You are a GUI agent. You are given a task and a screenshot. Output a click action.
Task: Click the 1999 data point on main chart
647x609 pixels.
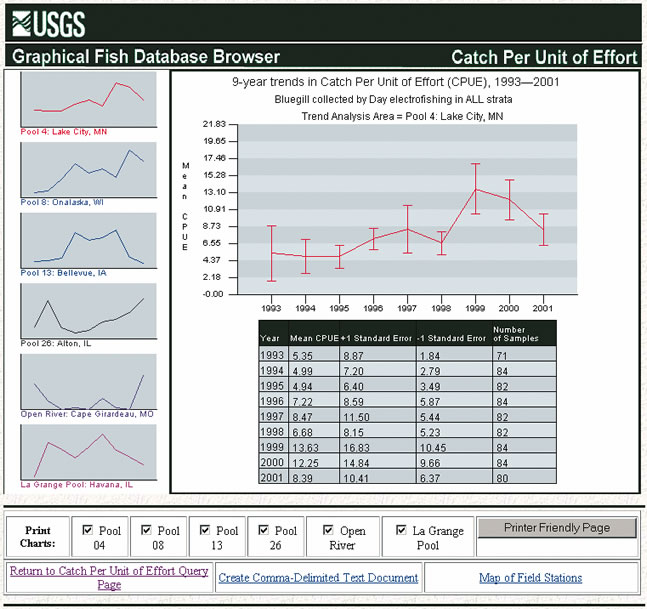tap(475, 189)
